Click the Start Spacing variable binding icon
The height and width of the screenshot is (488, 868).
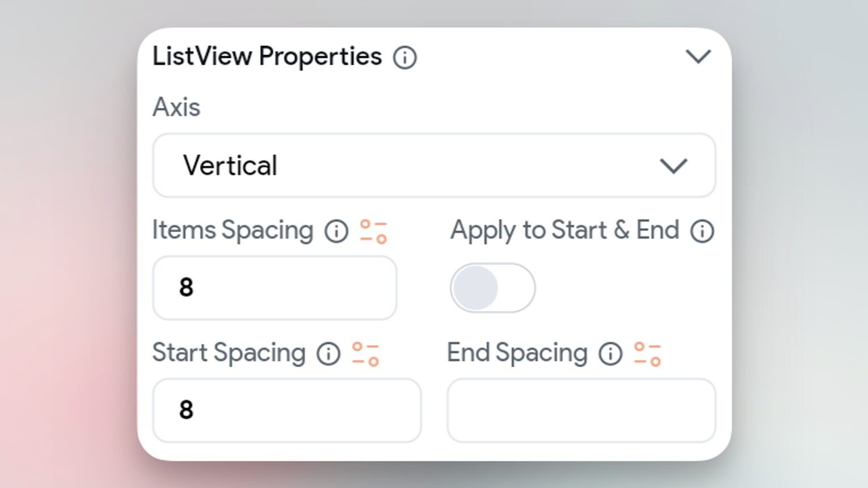coord(365,354)
